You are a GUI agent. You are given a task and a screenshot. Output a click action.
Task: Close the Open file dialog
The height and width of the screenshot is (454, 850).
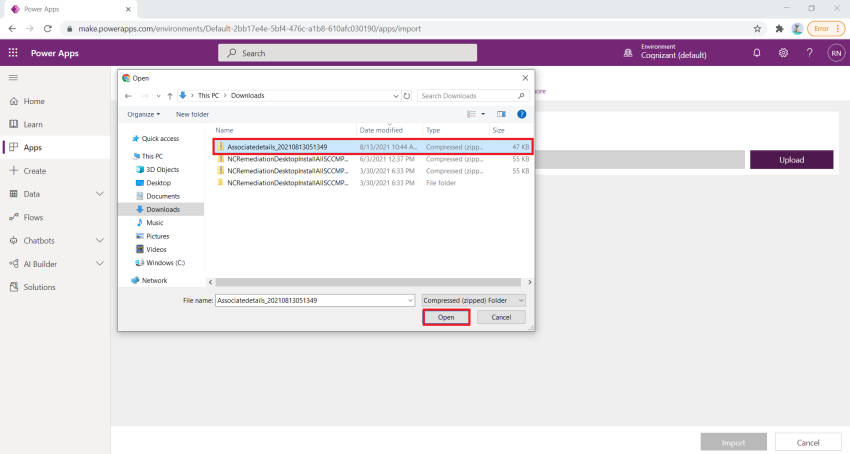point(525,78)
